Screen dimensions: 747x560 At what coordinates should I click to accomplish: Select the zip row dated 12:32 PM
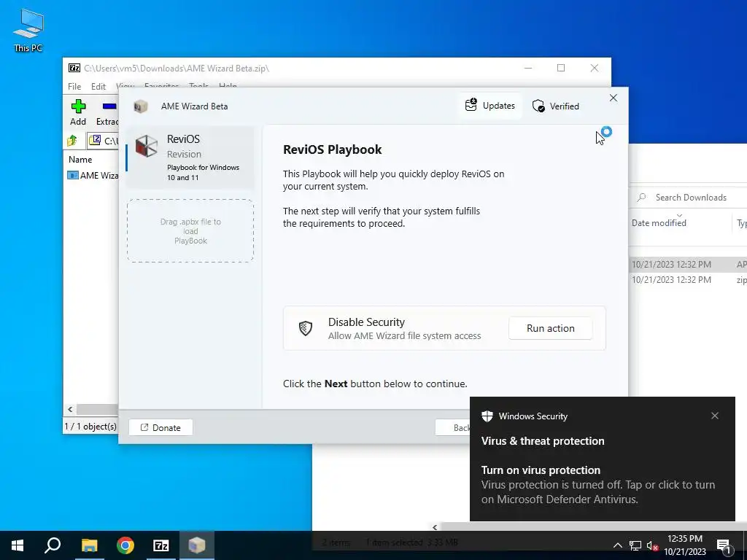[x=688, y=279]
